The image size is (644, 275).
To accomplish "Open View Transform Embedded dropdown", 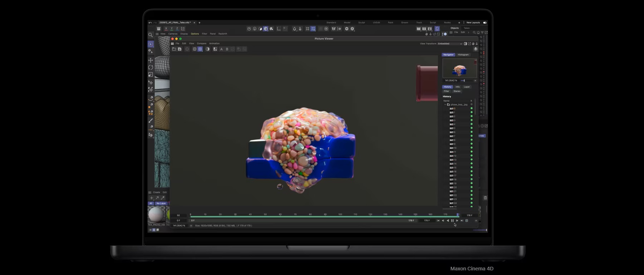I will [x=450, y=44].
